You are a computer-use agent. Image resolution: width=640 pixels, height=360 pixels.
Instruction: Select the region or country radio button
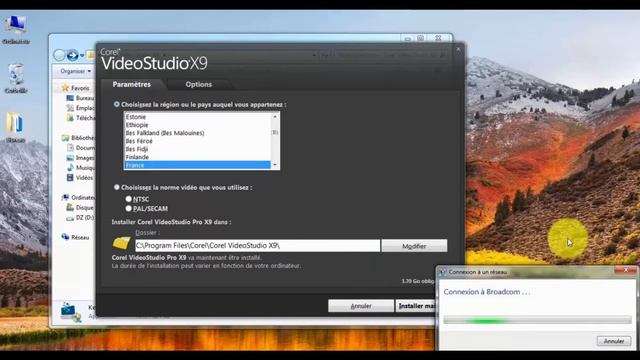tap(117, 104)
